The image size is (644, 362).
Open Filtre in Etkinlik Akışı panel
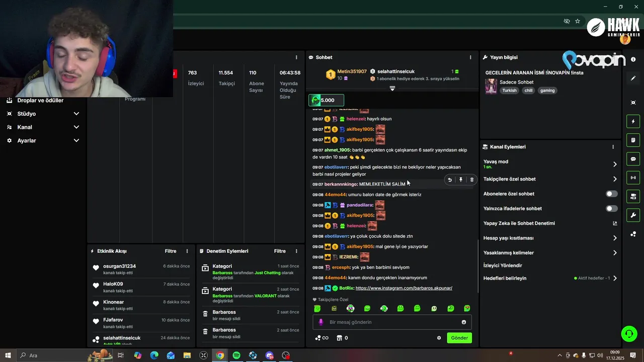coord(171,251)
